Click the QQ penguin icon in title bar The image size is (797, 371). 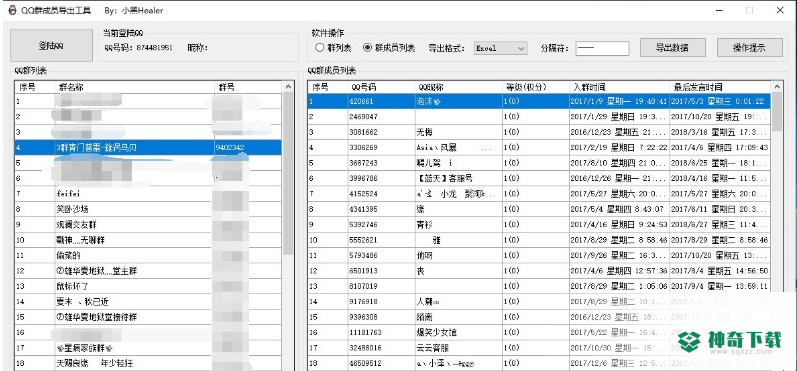(12, 10)
